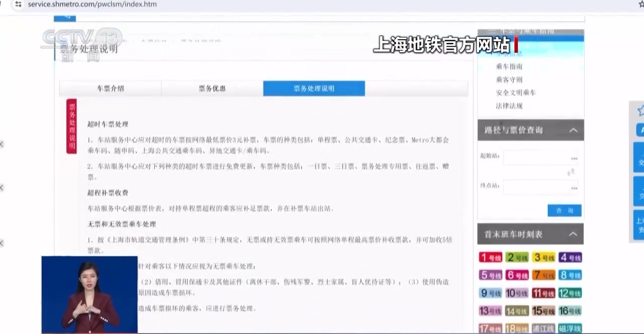Collapse the 首末班车时刻表 panel chevron
Image resolution: width=644 pixels, height=334 pixels.
[x=574, y=233]
